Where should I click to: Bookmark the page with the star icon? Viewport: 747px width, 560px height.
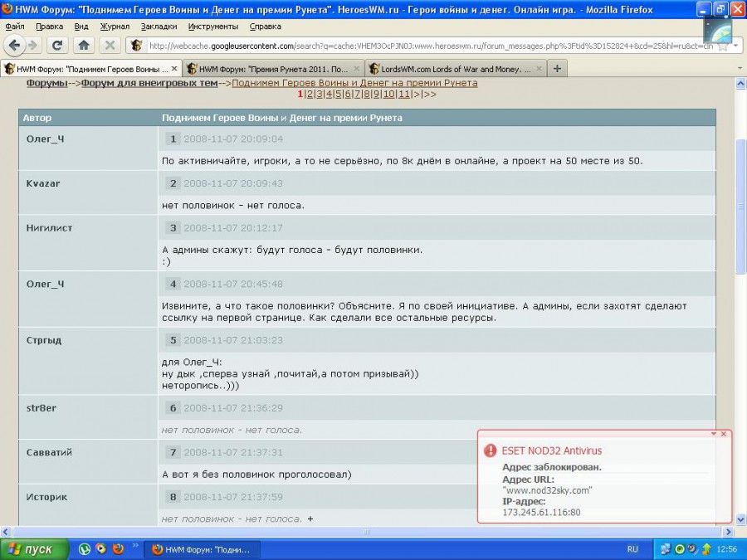723,46
